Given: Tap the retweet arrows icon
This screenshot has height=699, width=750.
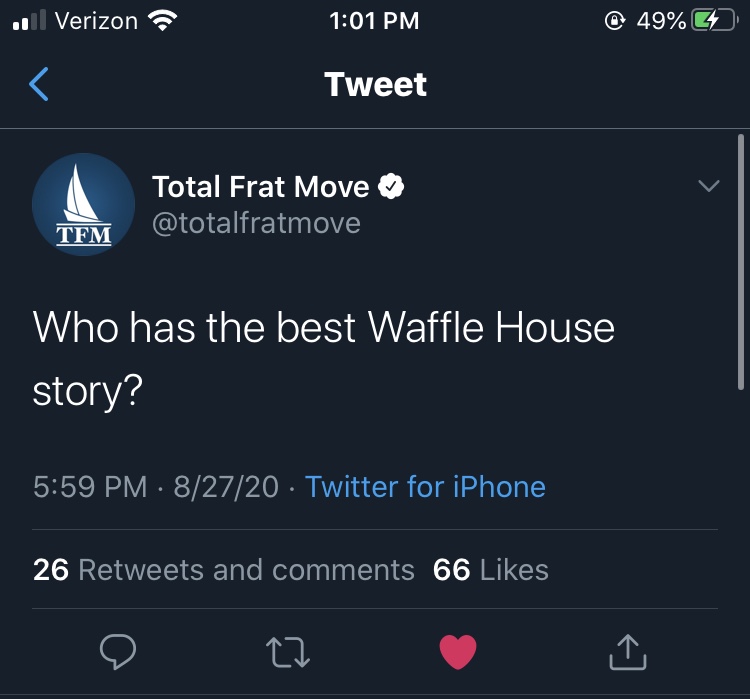Looking at the screenshot, I should coord(288,652).
